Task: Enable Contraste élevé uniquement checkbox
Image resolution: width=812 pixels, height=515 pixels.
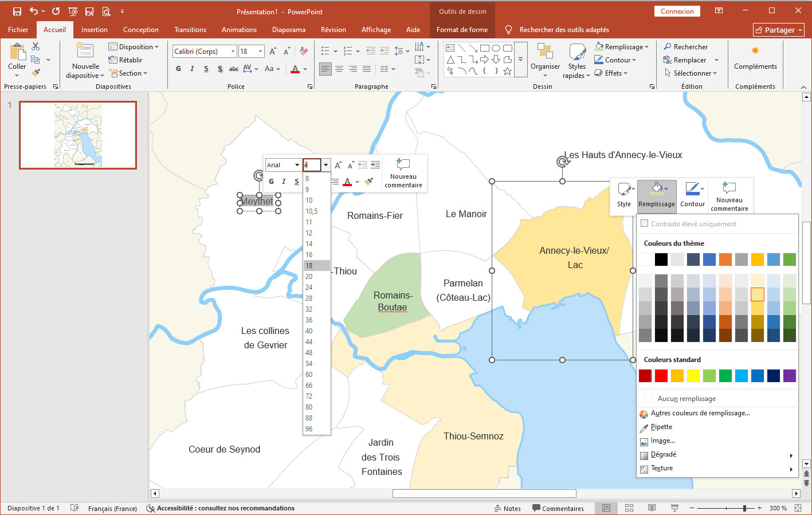Action: tap(645, 224)
